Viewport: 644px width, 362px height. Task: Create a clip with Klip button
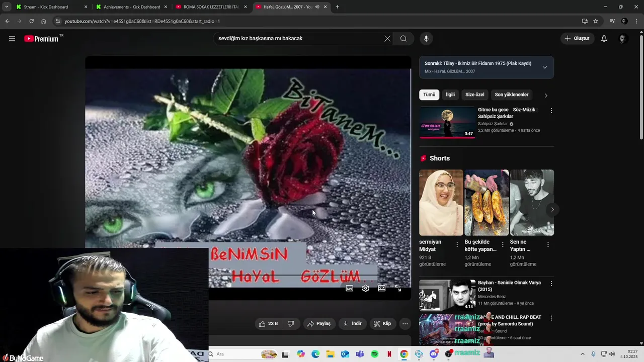pos(382,324)
